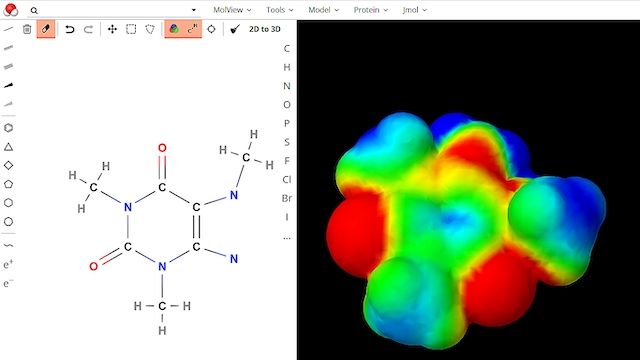The height and width of the screenshot is (360, 640).
Task: Click the clean structure brush icon
Action: click(x=235, y=29)
